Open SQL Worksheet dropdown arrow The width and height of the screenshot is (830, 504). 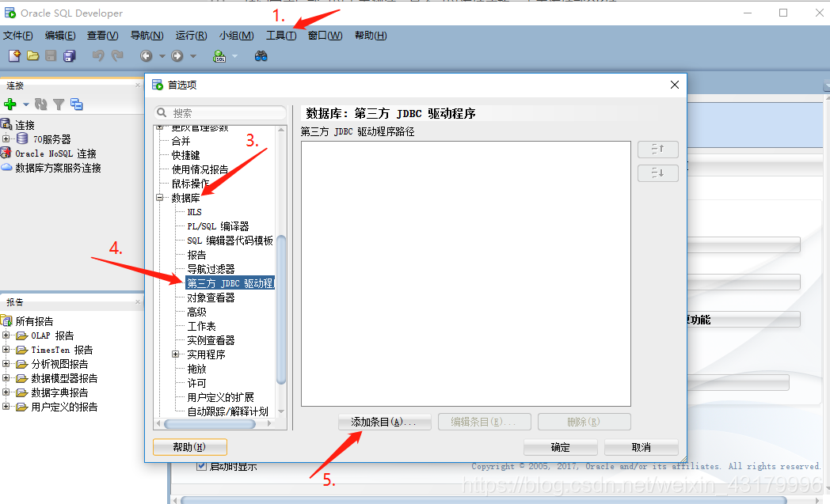pyautogui.click(x=234, y=55)
